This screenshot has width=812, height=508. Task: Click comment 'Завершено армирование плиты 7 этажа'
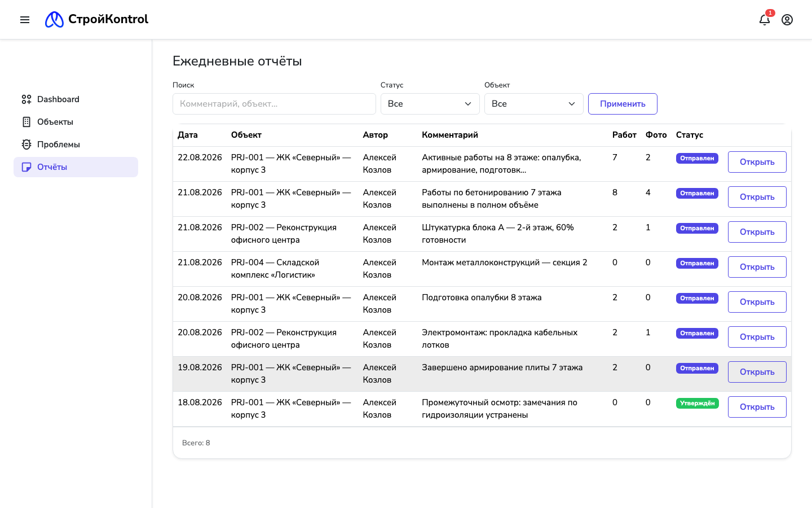click(x=502, y=367)
